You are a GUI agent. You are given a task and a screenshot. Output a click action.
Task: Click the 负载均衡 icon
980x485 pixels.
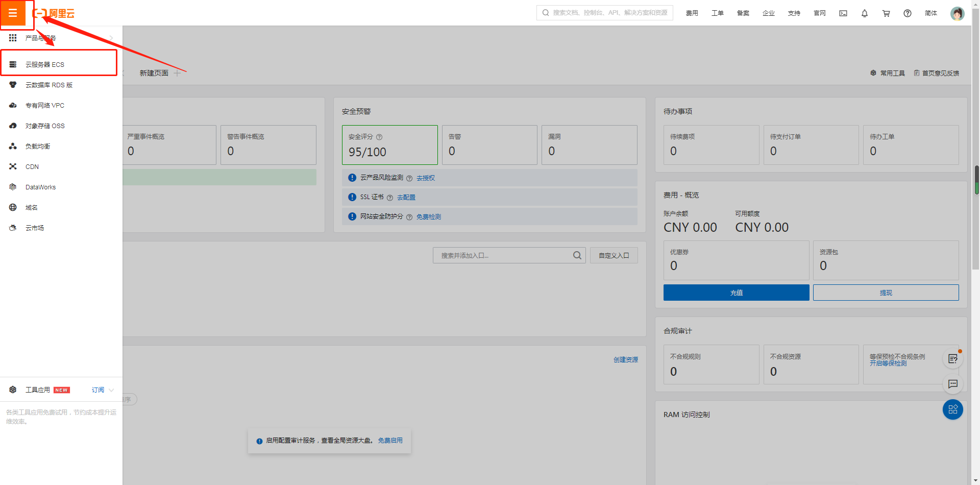(13, 146)
